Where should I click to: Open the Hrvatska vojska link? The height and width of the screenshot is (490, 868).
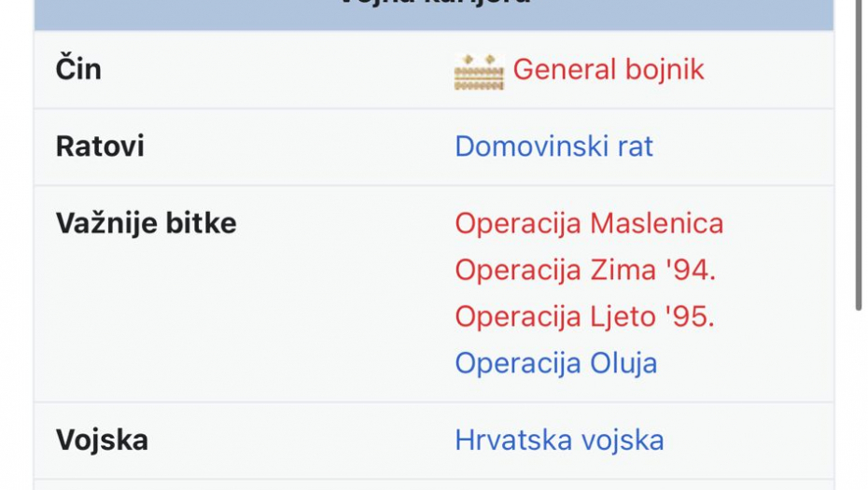[x=559, y=441]
